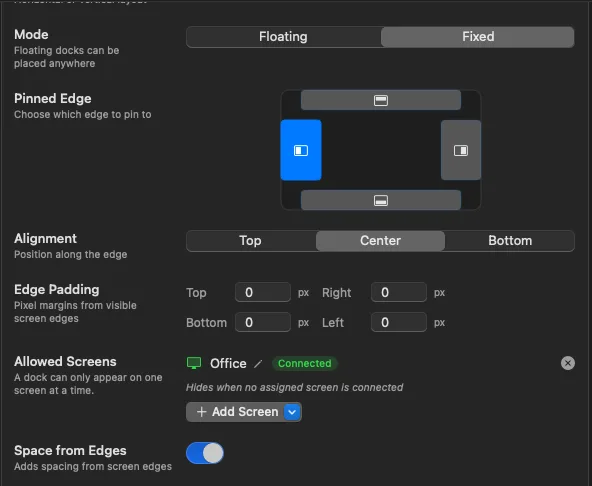Screen dimensions: 592x486
Task: Click 'Adds spacing from screen edges' description
Action: coord(93,467)
